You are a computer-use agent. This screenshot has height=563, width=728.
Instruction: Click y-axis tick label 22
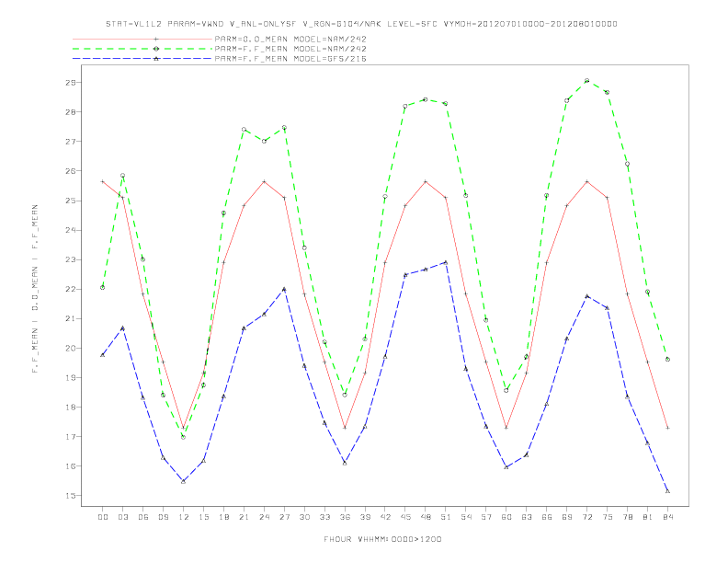coord(71,289)
